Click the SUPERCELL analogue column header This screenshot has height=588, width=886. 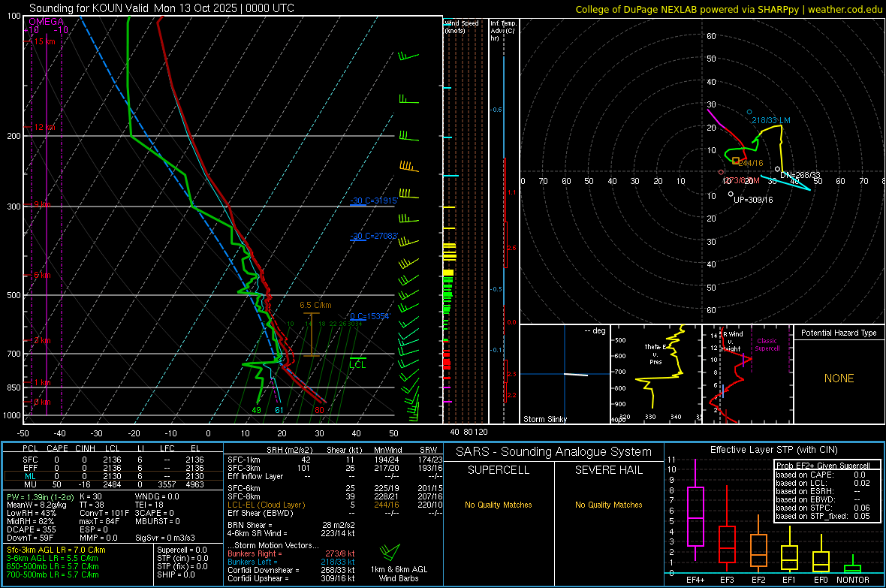[499, 470]
